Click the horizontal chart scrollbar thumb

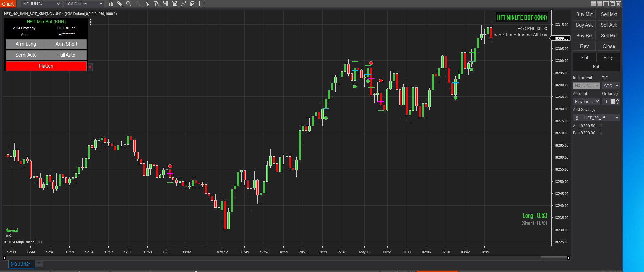[554, 258]
